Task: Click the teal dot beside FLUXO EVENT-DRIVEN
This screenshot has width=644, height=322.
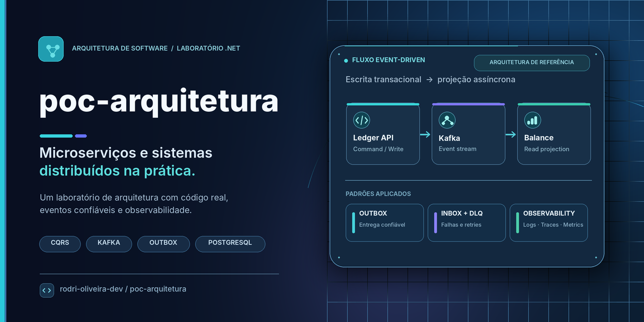Action: tap(346, 60)
